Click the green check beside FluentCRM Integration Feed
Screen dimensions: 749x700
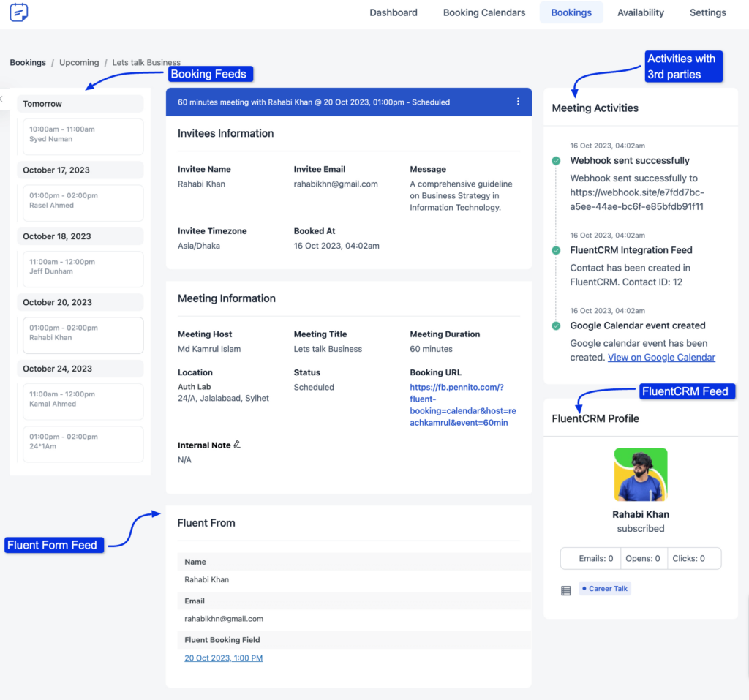(x=555, y=250)
